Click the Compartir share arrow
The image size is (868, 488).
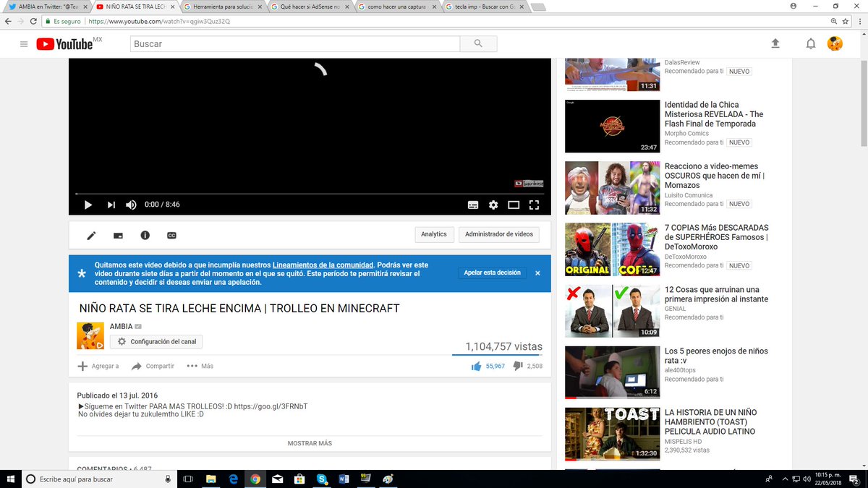[x=153, y=366]
